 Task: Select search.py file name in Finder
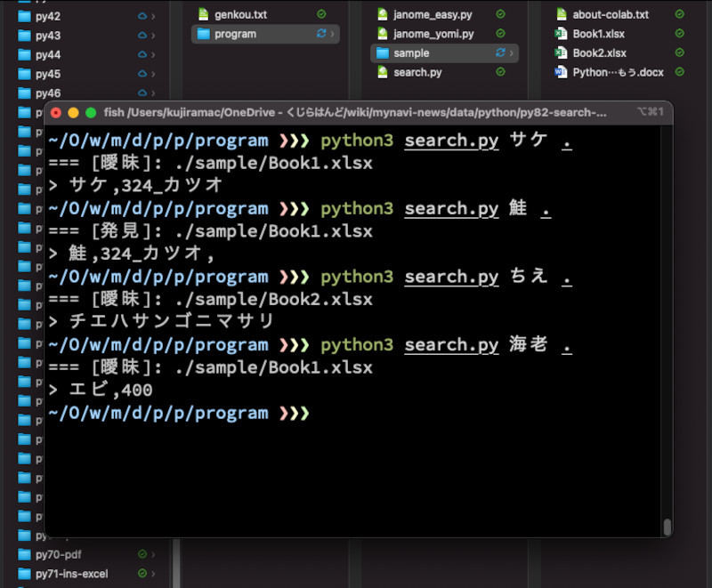point(417,73)
